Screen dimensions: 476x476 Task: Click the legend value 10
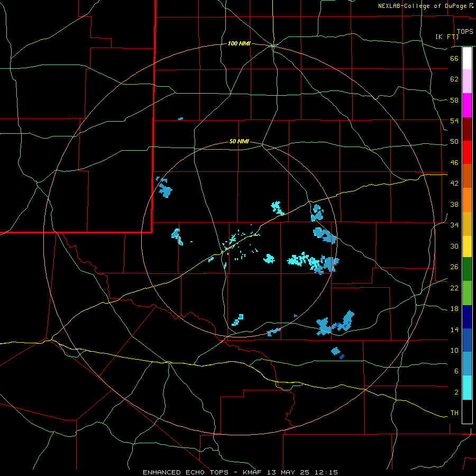[454, 350]
